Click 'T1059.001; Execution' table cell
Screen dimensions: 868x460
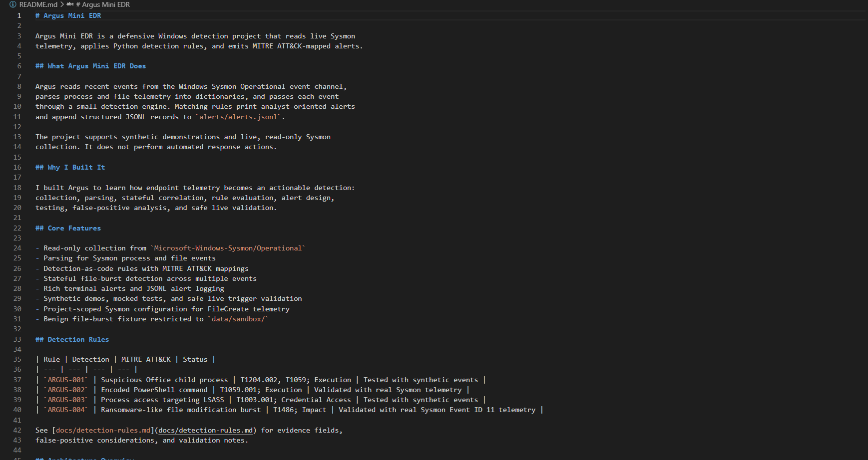pos(261,390)
